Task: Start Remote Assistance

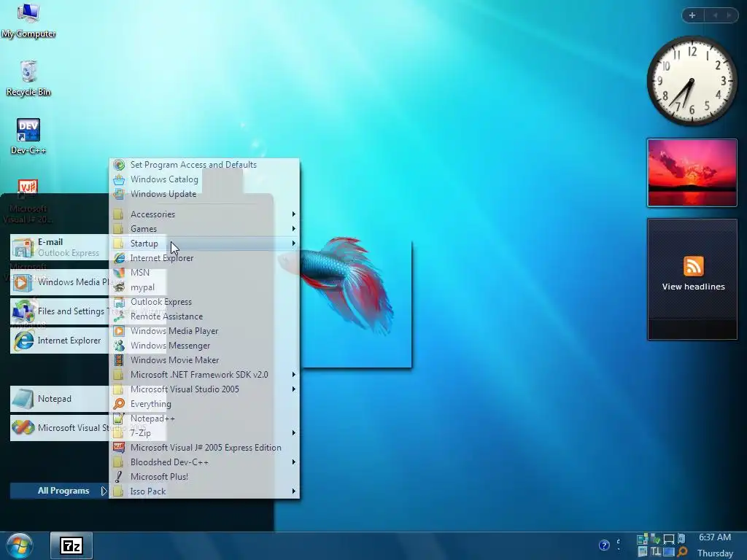Action: [x=204, y=316]
